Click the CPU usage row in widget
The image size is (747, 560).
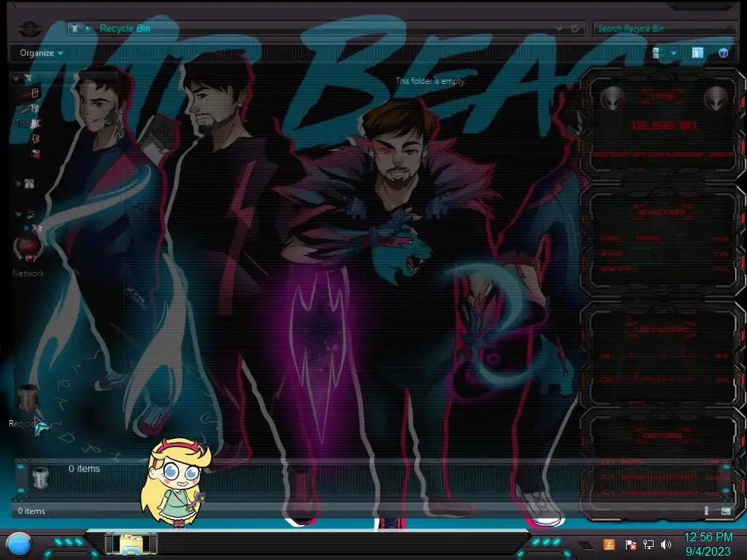[x=665, y=238]
